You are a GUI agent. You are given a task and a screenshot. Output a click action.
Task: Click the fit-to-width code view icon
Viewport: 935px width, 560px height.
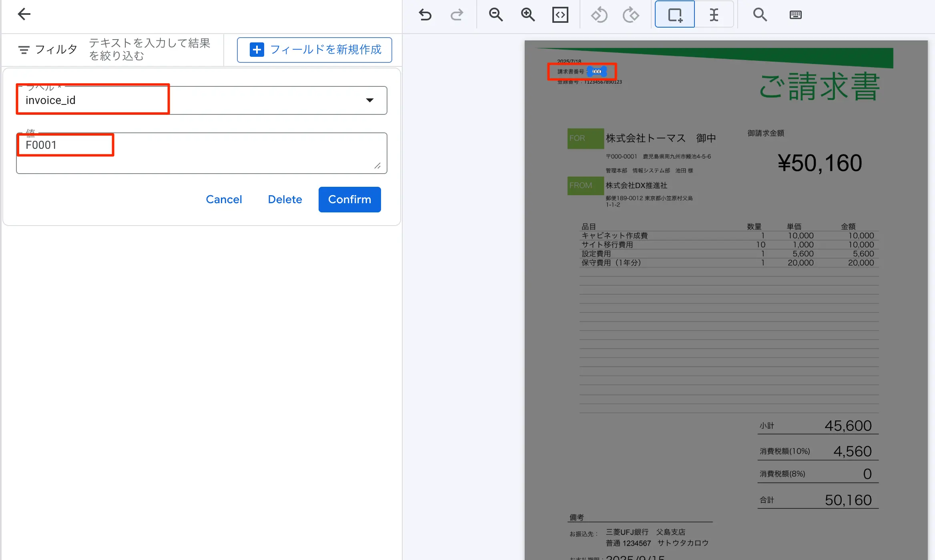pyautogui.click(x=560, y=15)
